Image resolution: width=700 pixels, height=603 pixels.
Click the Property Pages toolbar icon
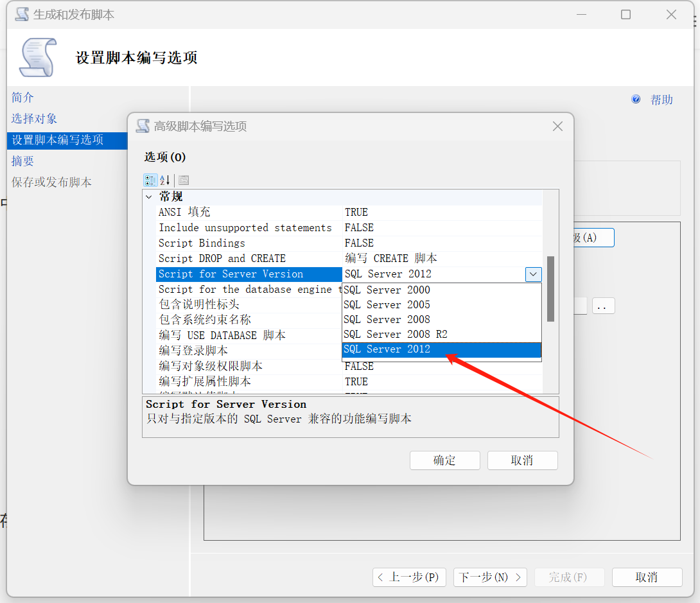point(184,180)
